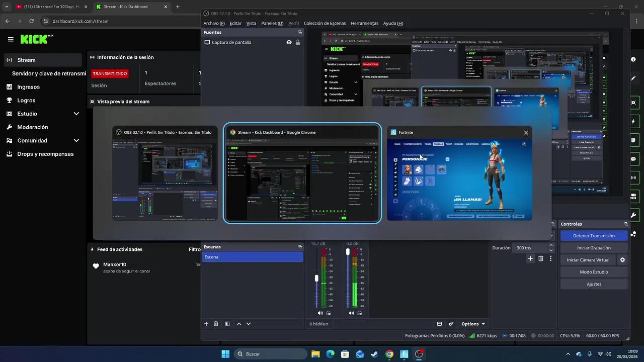Click the camera icon in the right edge toolbar
This screenshot has width=644, height=362.
(633, 103)
